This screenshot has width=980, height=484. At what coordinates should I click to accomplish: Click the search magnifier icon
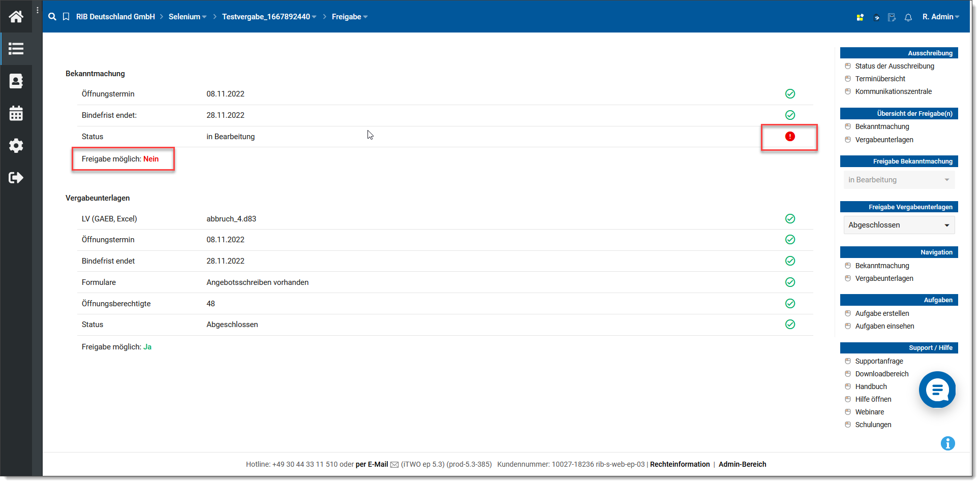52,17
